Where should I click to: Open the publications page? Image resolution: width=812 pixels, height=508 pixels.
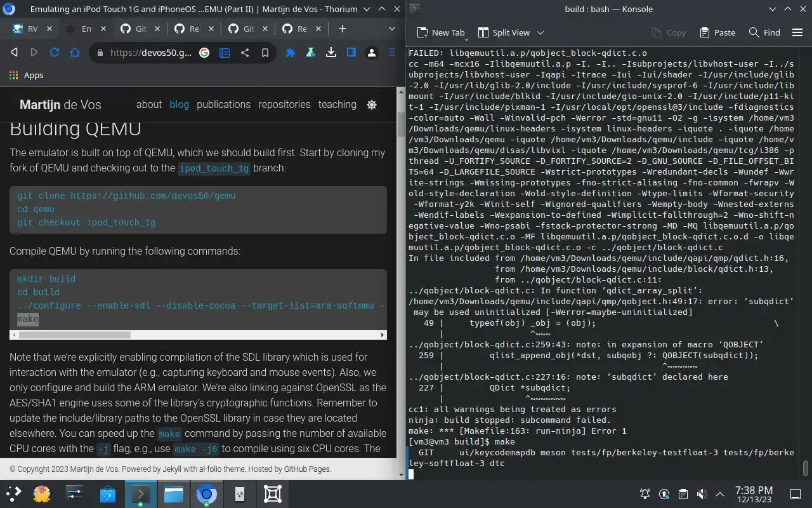(223, 104)
